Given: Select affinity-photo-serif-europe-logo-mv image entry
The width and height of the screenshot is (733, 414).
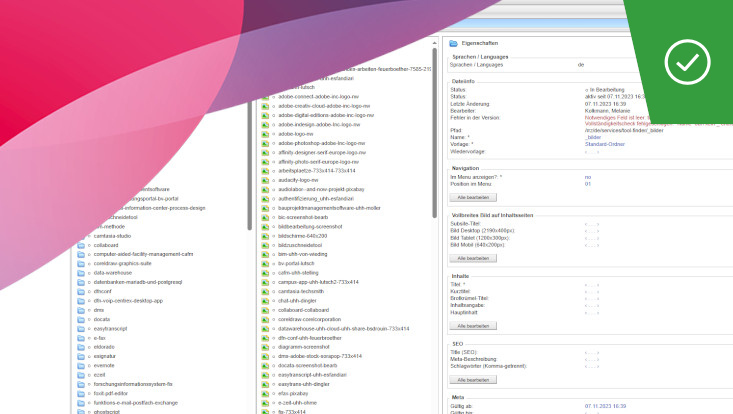Looking at the screenshot, I should pos(318,161).
